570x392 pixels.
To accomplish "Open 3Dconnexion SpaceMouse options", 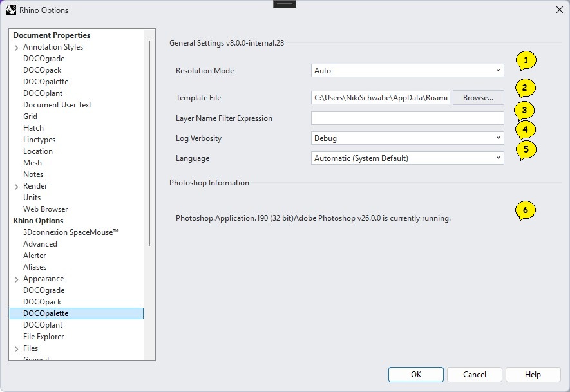I will tap(71, 232).
